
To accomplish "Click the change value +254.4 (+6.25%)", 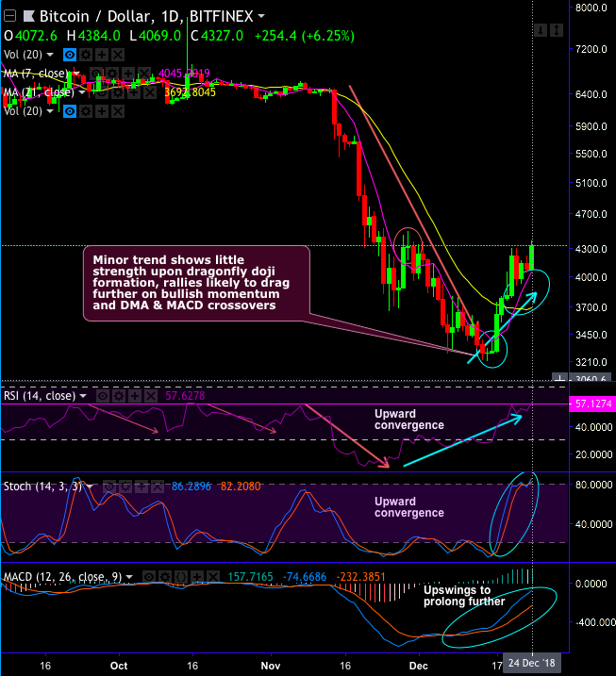I will pyautogui.click(x=305, y=36).
